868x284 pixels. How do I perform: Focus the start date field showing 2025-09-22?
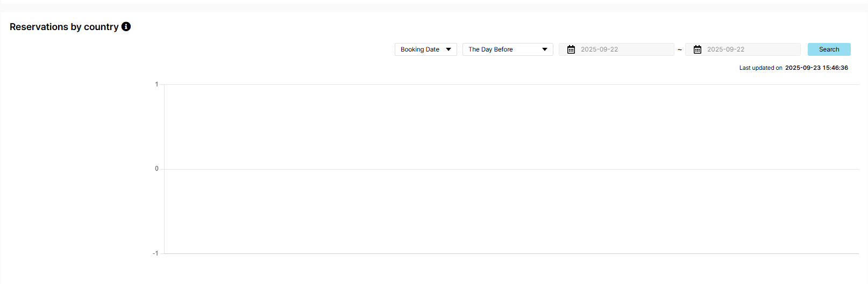coord(624,49)
